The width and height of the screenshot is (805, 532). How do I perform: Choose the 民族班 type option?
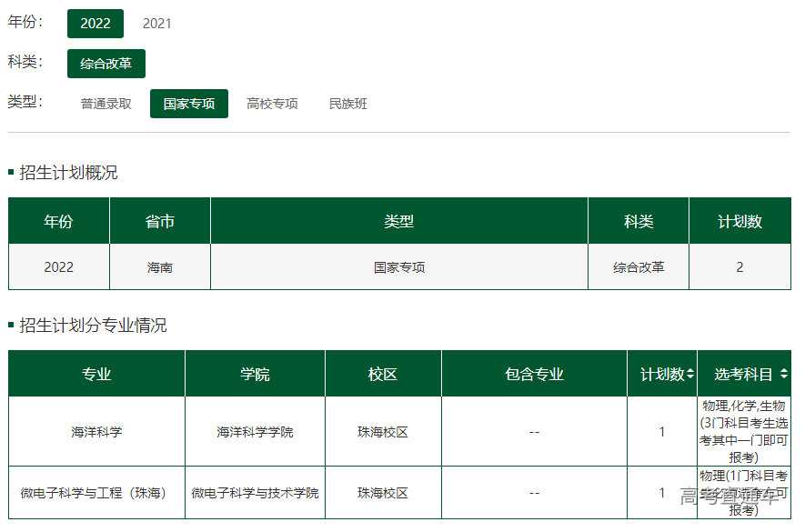point(348,104)
